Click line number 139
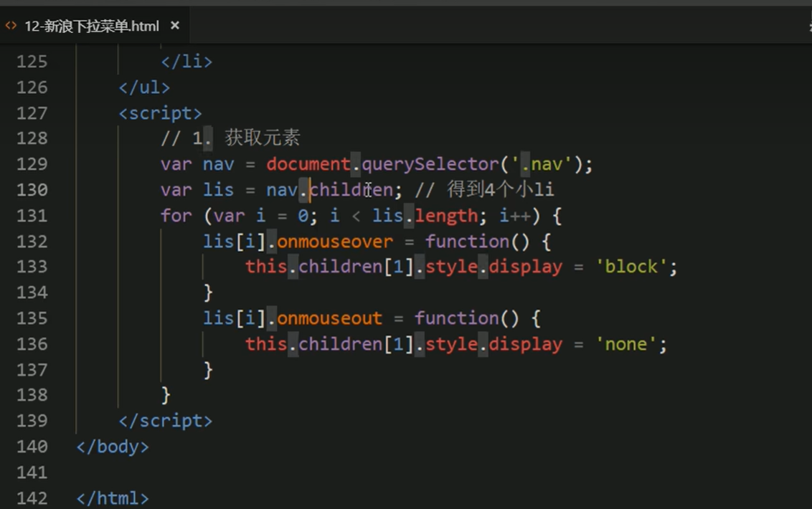The height and width of the screenshot is (509, 812). (x=32, y=421)
